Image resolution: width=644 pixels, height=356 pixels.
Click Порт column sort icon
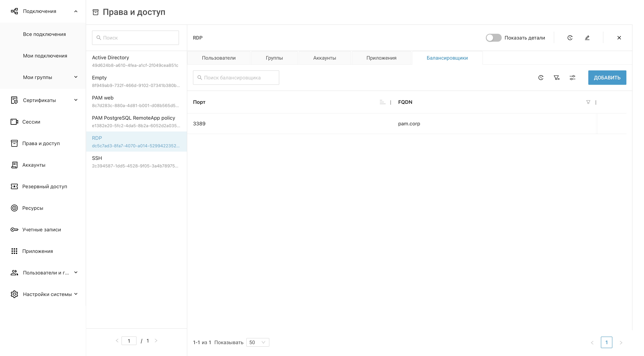382,102
